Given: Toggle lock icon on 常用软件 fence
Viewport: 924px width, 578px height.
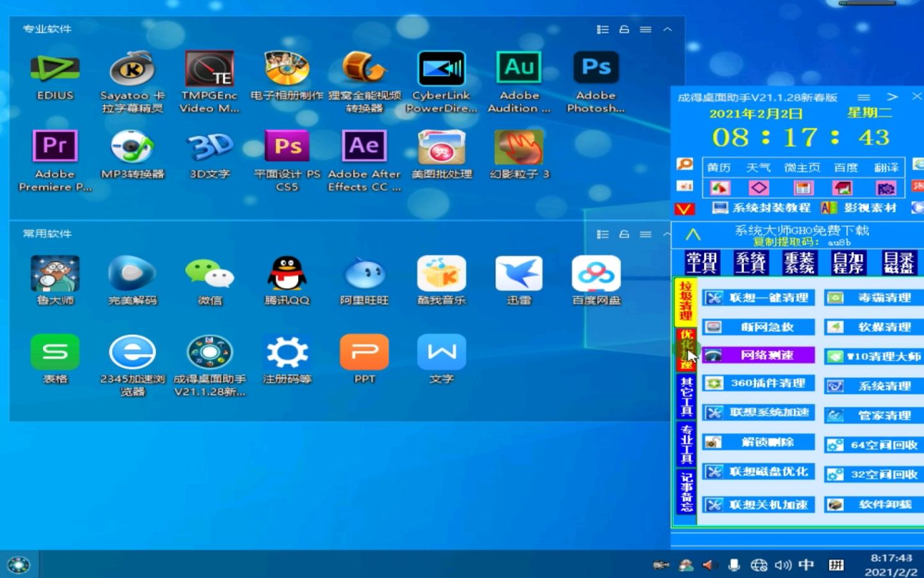Looking at the screenshot, I should tap(624, 235).
